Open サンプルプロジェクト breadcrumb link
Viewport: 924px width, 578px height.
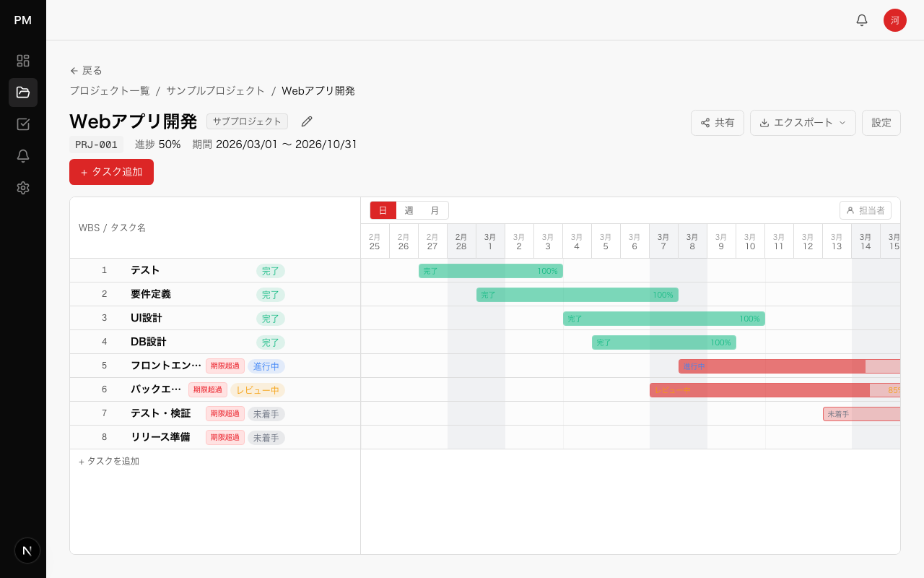(215, 91)
